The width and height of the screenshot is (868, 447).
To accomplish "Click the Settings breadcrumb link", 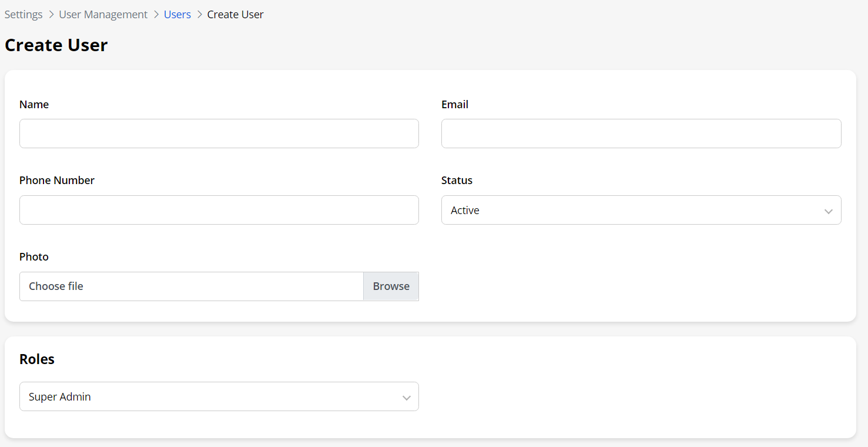I will [x=24, y=15].
